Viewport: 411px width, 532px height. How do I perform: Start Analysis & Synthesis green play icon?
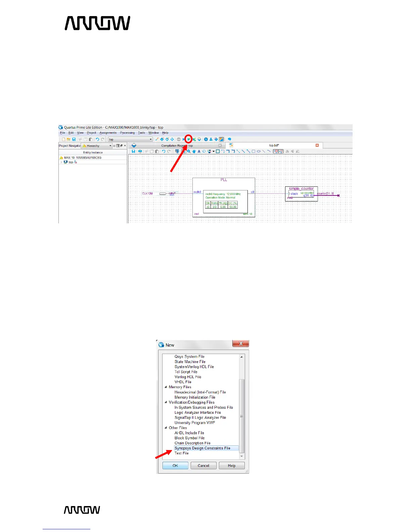click(189, 139)
